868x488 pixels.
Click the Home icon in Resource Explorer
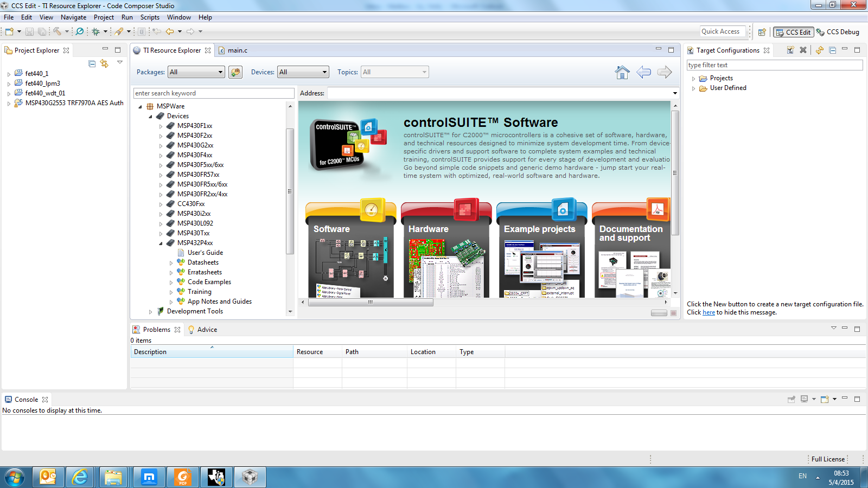click(622, 72)
